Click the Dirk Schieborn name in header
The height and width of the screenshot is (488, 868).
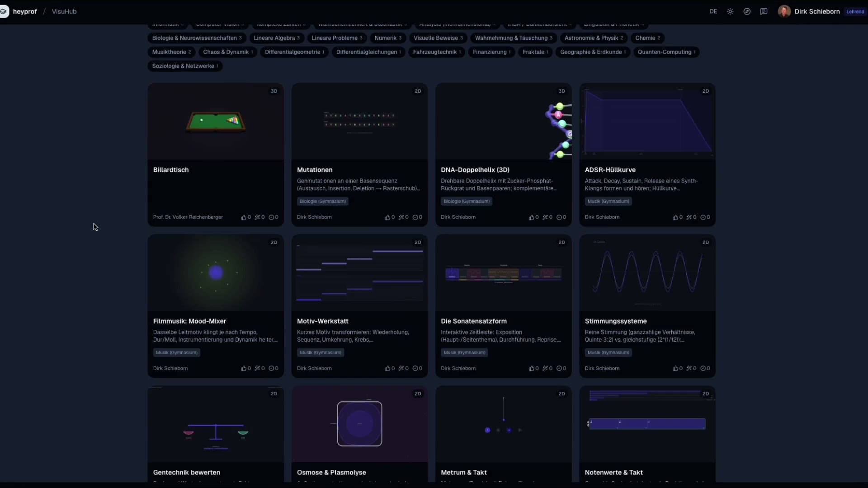click(x=817, y=12)
